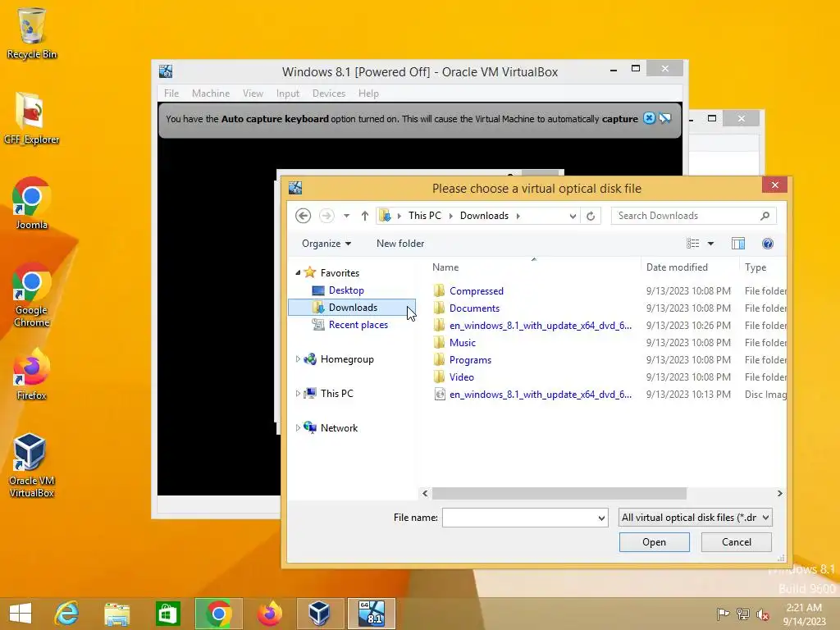The image size is (840, 630).
Task: Open the CFF_Explorer desktop icon
Action: coord(32,118)
